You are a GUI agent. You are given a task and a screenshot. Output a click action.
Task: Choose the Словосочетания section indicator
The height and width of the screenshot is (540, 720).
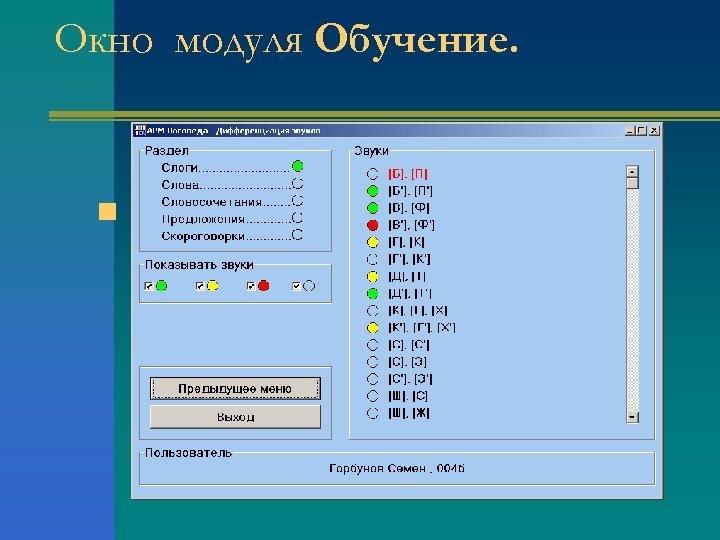298,201
